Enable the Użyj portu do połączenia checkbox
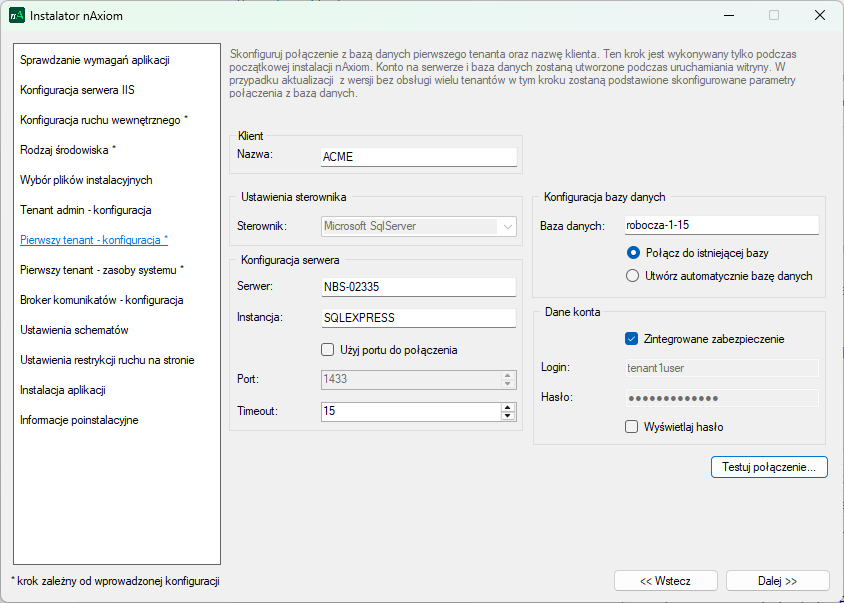 pos(327,350)
